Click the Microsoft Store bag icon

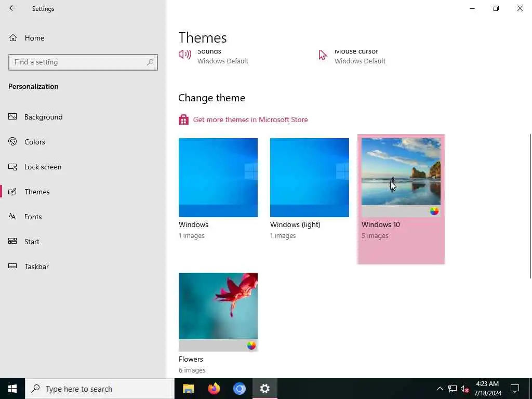click(183, 119)
